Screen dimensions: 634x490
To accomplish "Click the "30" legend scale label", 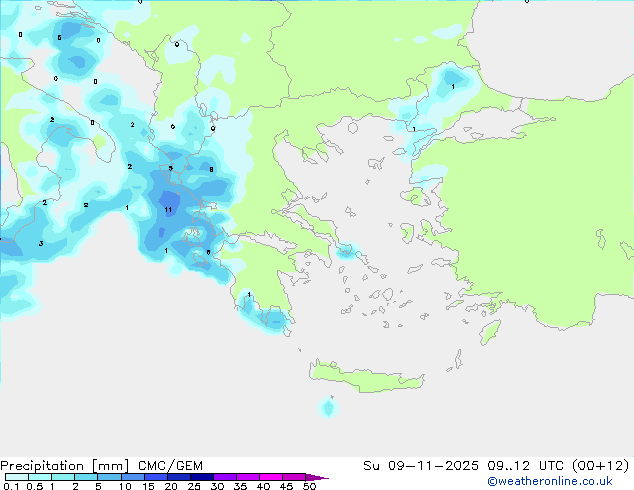I will [x=217, y=486].
